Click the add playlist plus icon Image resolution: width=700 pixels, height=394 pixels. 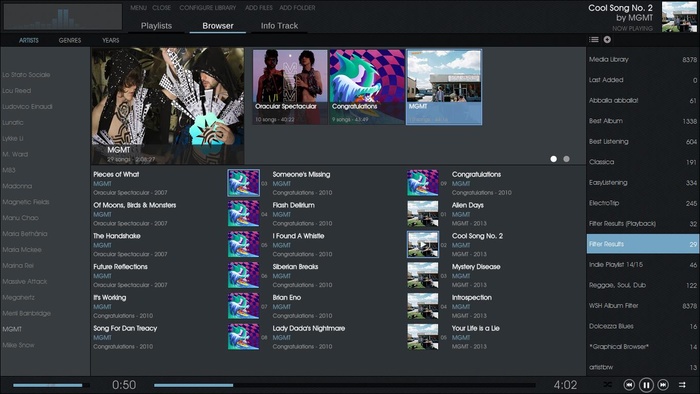[x=607, y=40]
